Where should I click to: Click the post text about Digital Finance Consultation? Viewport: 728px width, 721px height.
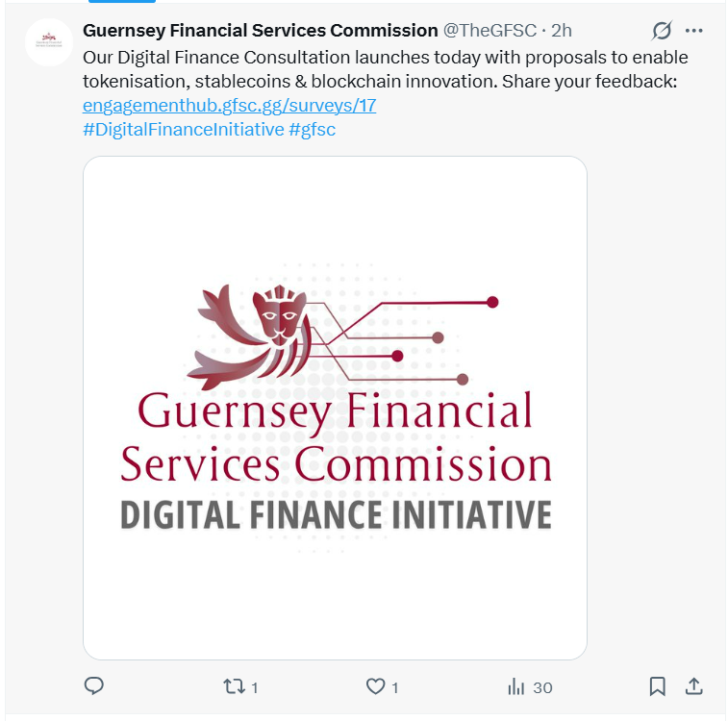385,69
